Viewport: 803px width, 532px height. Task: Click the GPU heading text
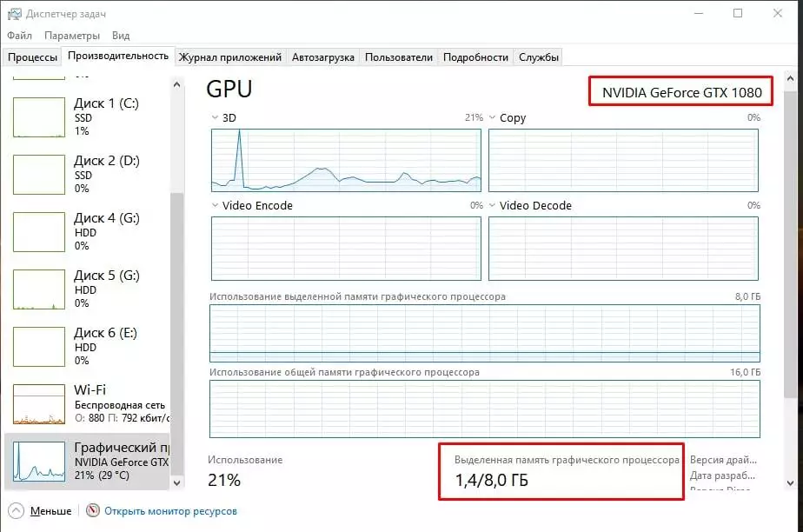pyautogui.click(x=229, y=89)
